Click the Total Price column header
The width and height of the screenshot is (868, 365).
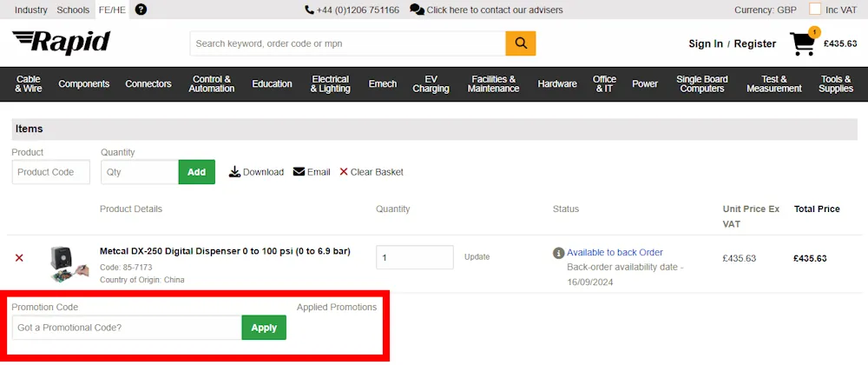[817, 209]
